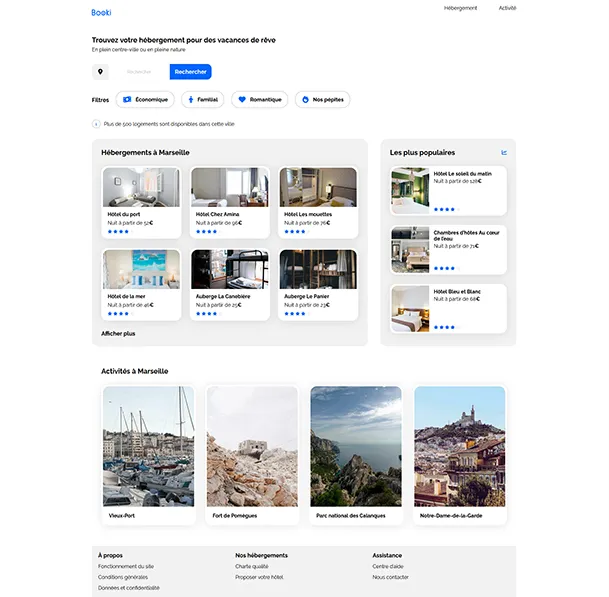Click the Afficher plus link
Screen dimensions: 609x597
tap(118, 334)
